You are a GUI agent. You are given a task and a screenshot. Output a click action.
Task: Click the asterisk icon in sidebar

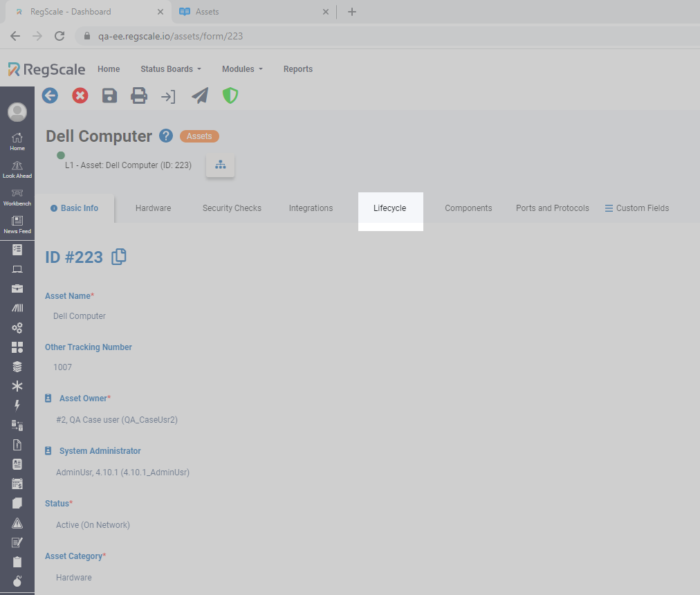(x=17, y=386)
